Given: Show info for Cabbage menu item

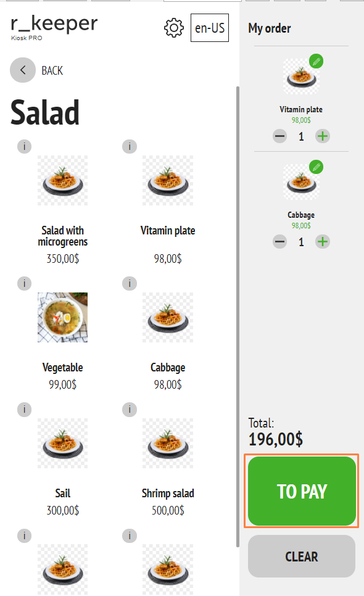Looking at the screenshot, I should (x=129, y=283).
